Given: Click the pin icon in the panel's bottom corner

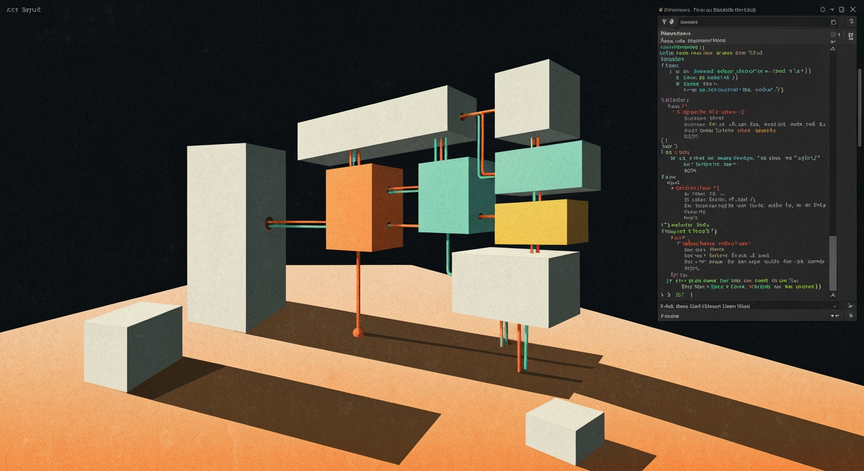Looking at the screenshot, I should pyautogui.click(x=851, y=316).
